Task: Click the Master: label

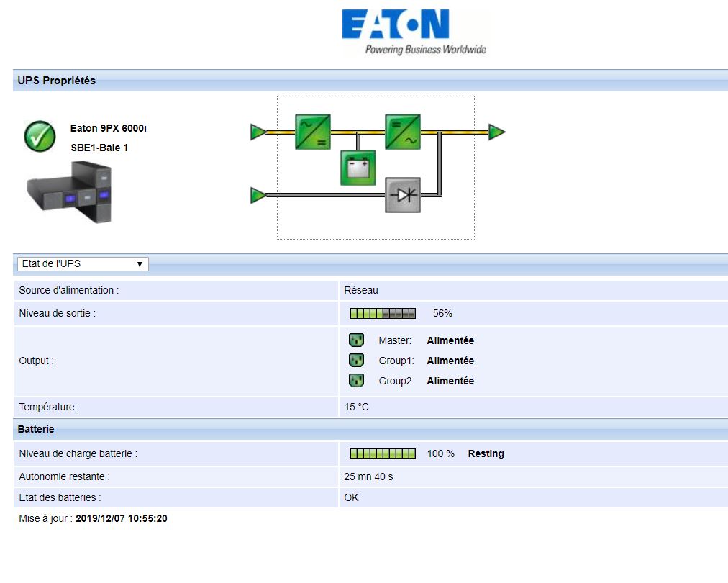Action: tap(395, 340)
